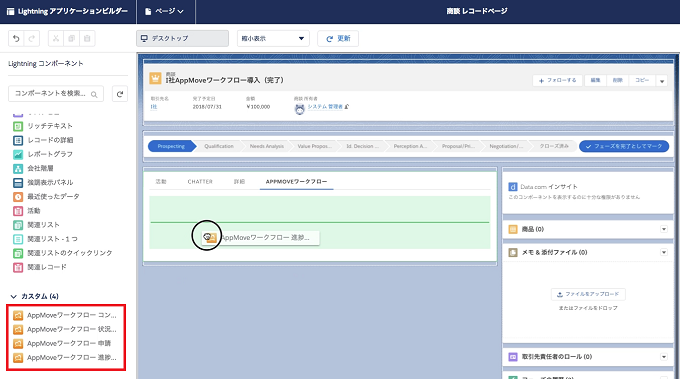680x379 pixels.
Task: Click AppMoveワークフロー コン... custom component icon
Action: point(18,316)
